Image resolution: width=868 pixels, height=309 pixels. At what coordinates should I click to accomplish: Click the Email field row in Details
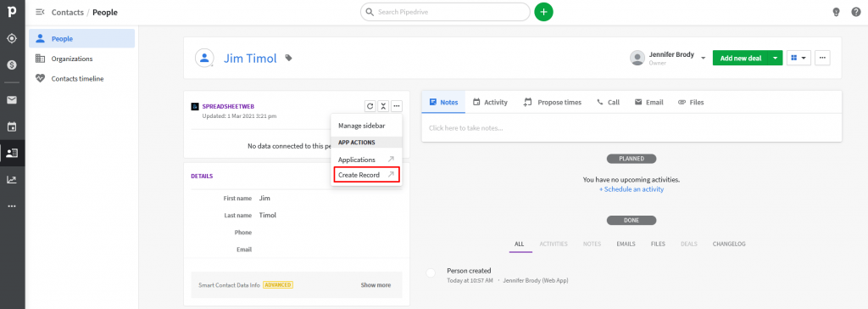(x=297, y=250)
